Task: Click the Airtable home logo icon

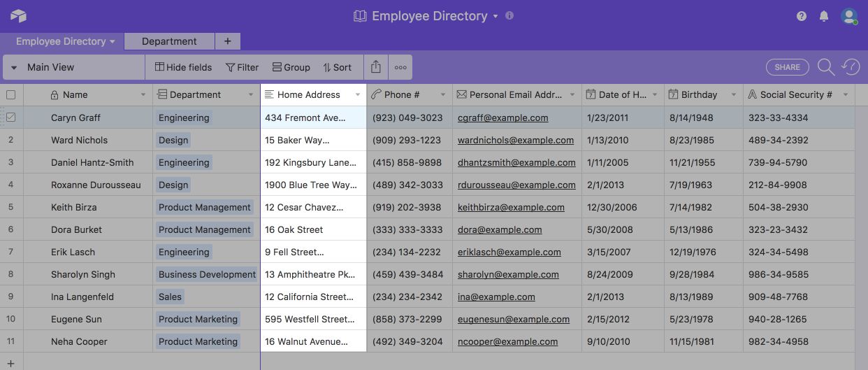Action: tap(18, 16)
